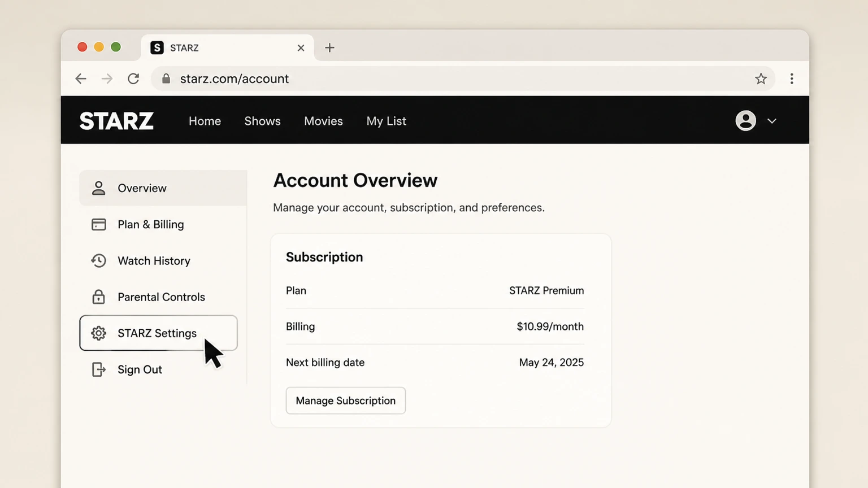Open a new tab with plus icon

(x=329, y=48)
